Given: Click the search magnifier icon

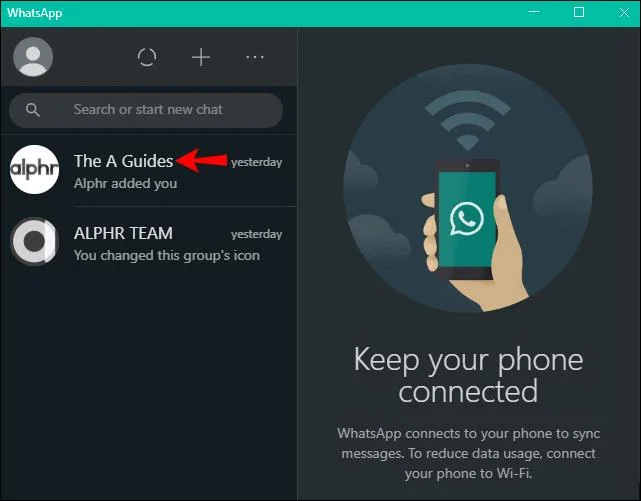Looking at the screenshot, I should (32, 110).
